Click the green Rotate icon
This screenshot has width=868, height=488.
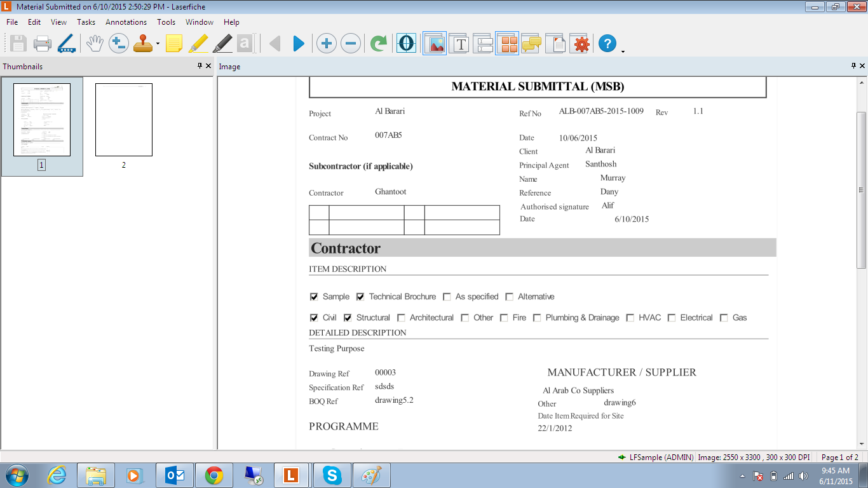click(x=379, y=43)
